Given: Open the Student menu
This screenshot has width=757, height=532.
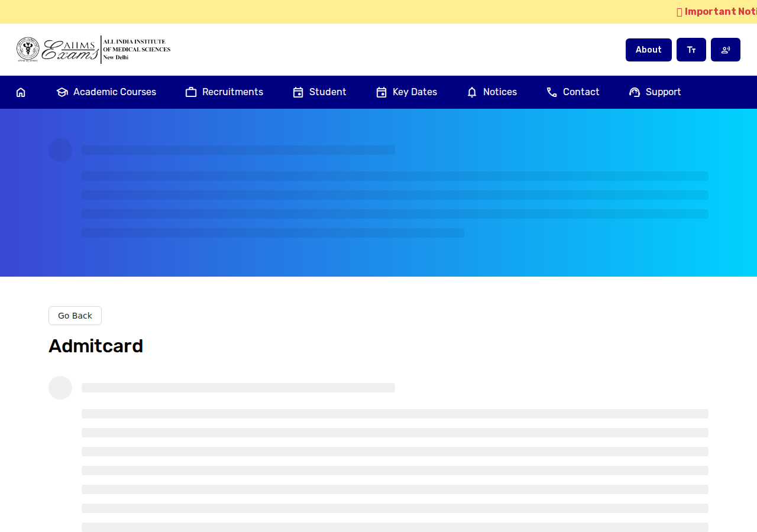Looking at the screenshot, I should 319,92.
